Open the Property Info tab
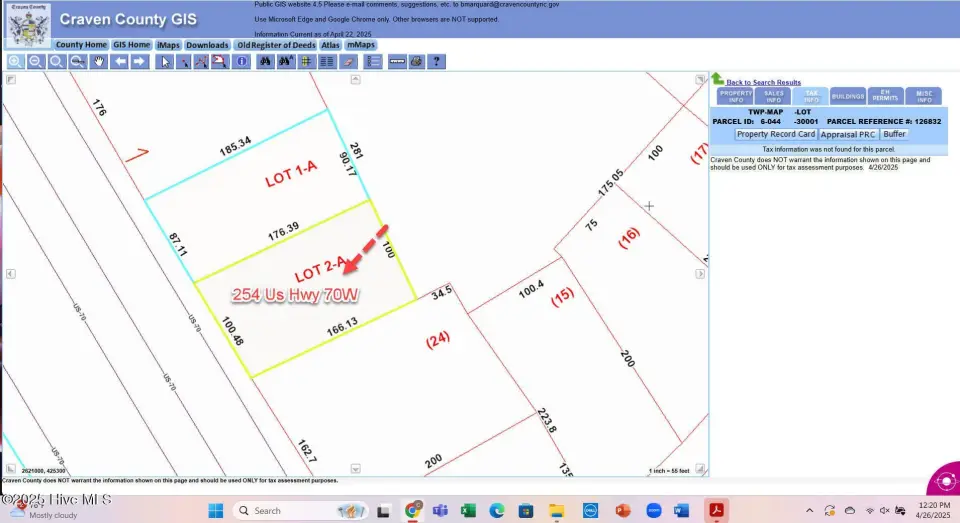The width and height of the screenshot is (960, 523). pos(735,96)
